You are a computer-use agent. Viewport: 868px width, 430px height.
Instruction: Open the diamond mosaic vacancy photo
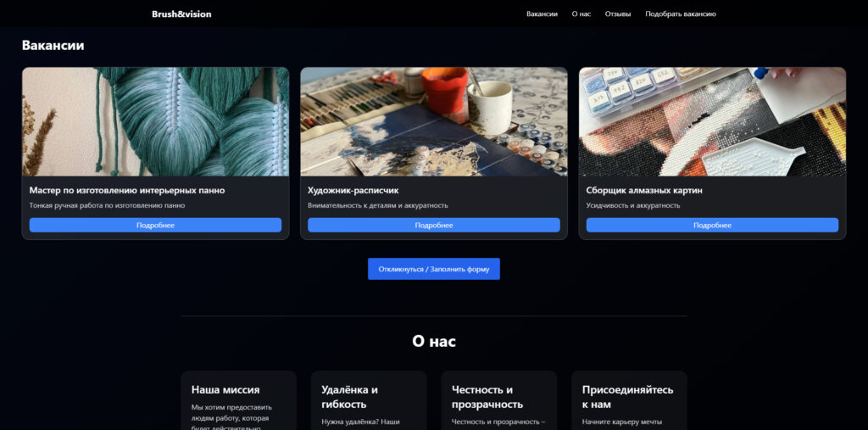point(712,122)
